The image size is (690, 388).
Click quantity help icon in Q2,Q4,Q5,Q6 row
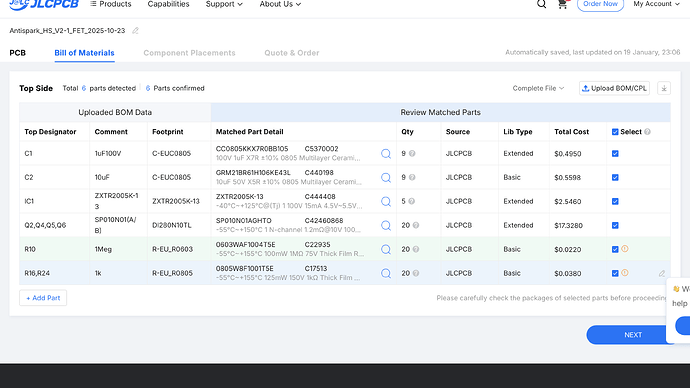pos(416,225)
